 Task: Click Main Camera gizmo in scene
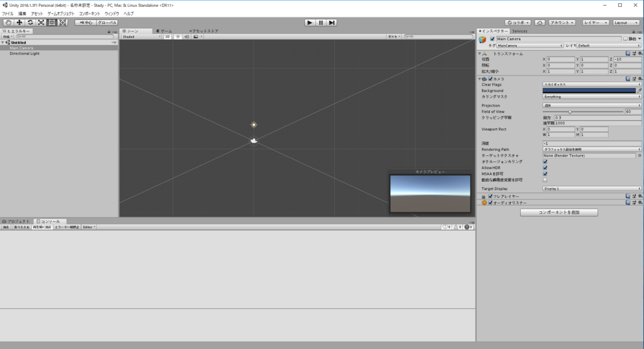click(x=254, y=141)
